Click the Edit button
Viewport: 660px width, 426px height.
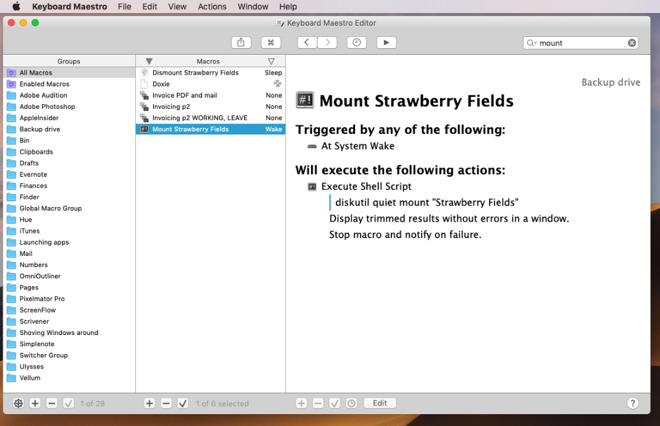click(x=380, y=403)
